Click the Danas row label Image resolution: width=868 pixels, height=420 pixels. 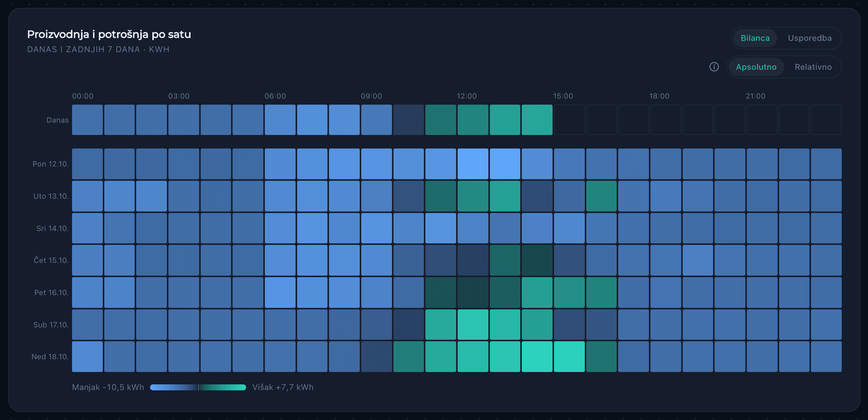(57, 120)
